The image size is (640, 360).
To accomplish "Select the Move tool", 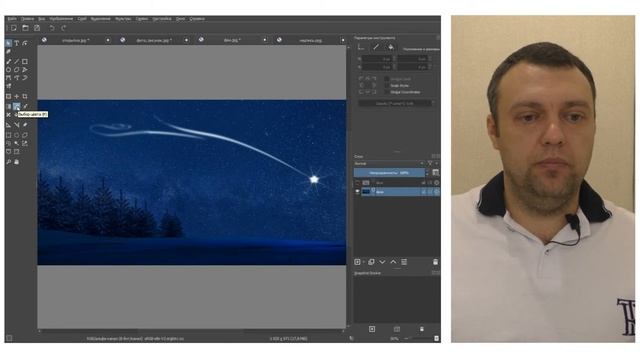I will [17, 96].
